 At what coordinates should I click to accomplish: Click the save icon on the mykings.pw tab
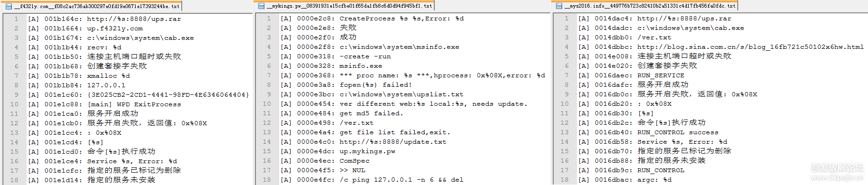261,6
